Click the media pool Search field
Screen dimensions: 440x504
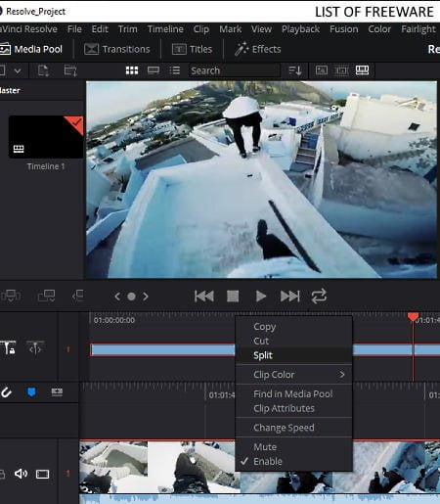[234, 70]
